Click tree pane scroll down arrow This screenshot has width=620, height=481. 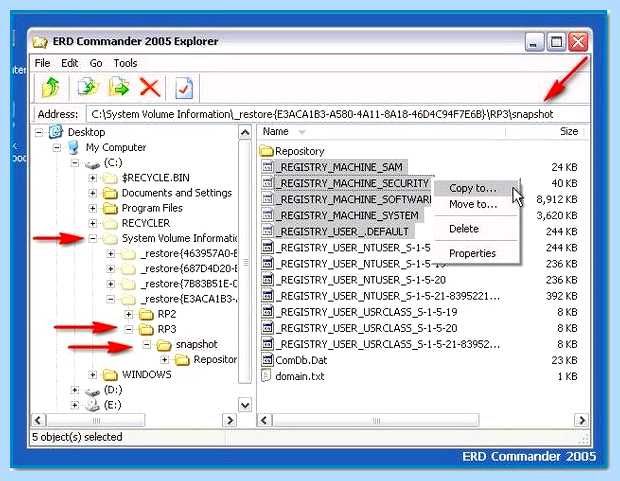(x=245, y=405)
